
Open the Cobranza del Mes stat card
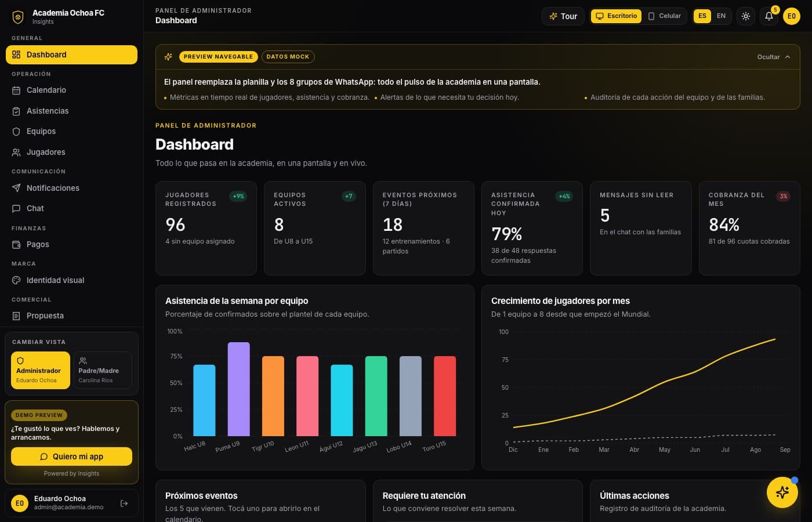(749, 228)
